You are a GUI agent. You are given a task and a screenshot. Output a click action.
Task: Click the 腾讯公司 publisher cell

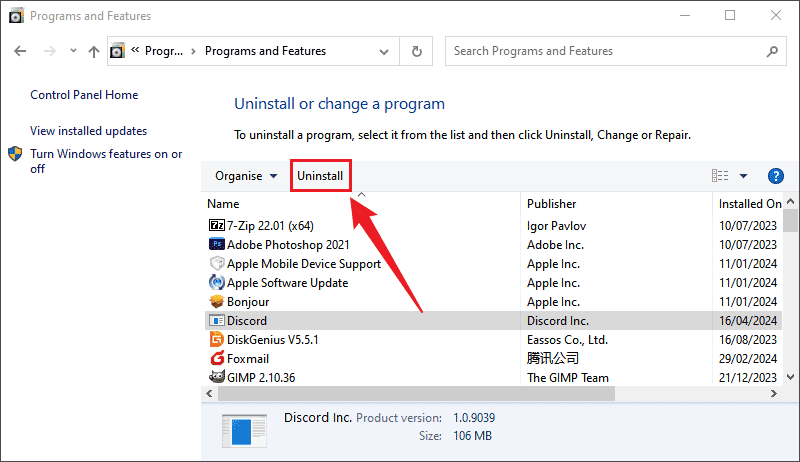[553, 358]
